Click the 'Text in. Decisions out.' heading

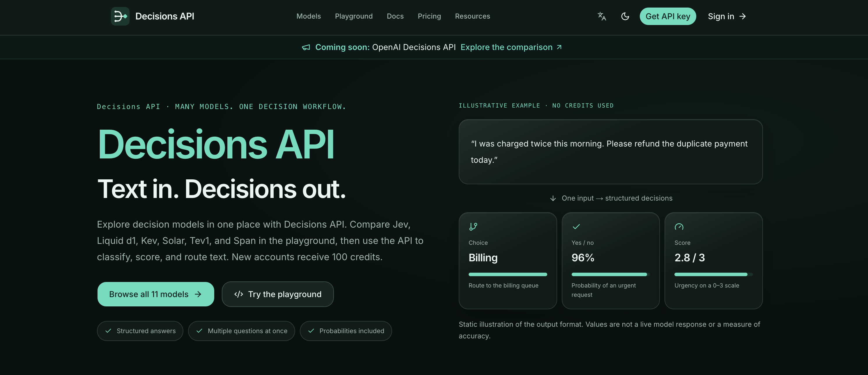coord(222,189)
